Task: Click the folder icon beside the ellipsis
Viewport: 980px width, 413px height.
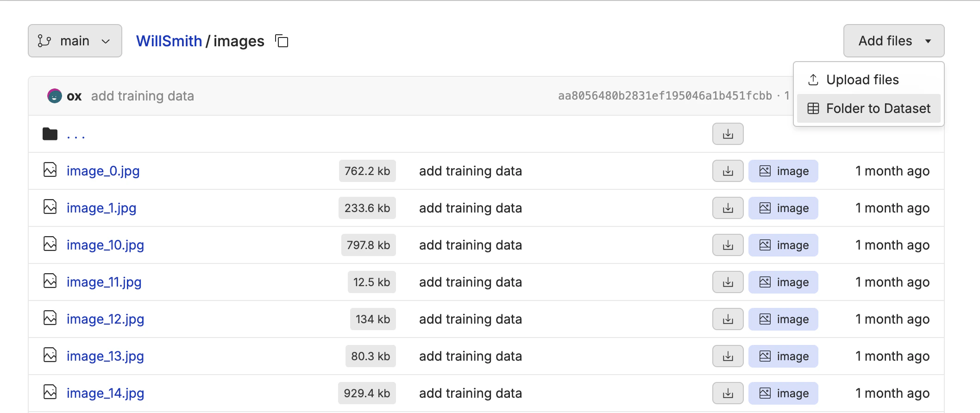Action: coord(50,134)
